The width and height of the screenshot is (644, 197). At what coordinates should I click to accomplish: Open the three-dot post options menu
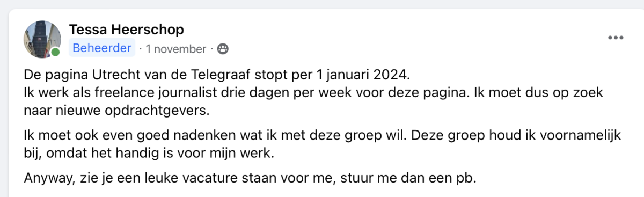(x=616, y=38)
